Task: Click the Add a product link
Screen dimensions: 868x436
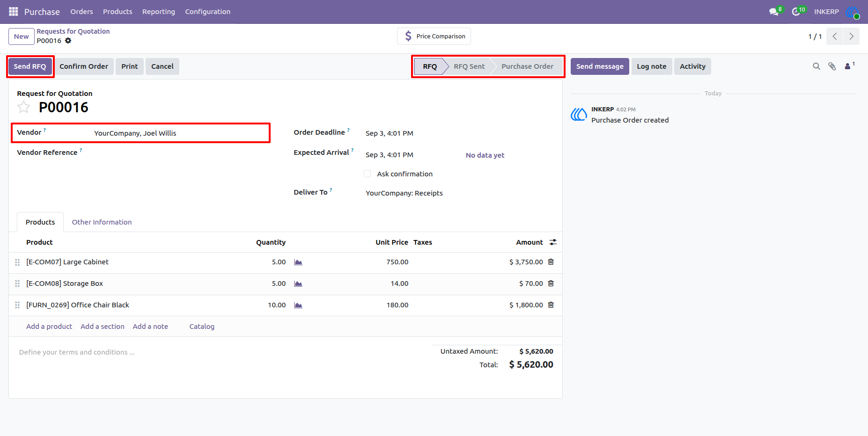Action: pos(49,327)
